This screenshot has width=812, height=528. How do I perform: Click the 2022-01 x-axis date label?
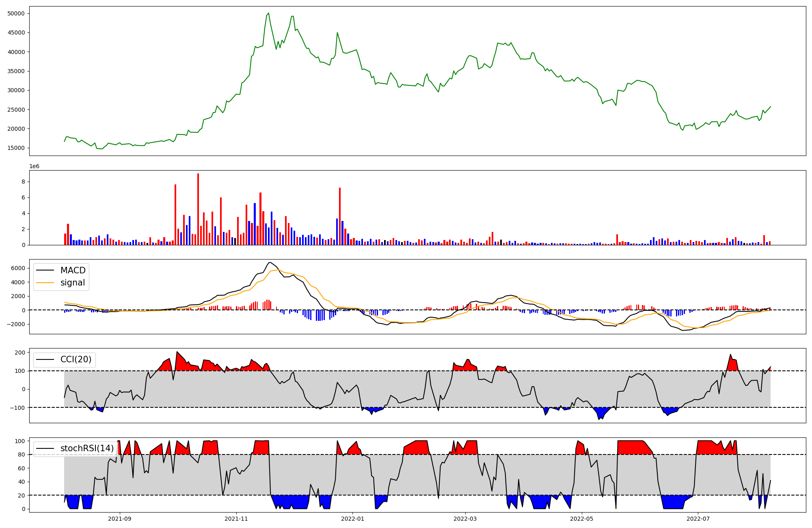352,519
